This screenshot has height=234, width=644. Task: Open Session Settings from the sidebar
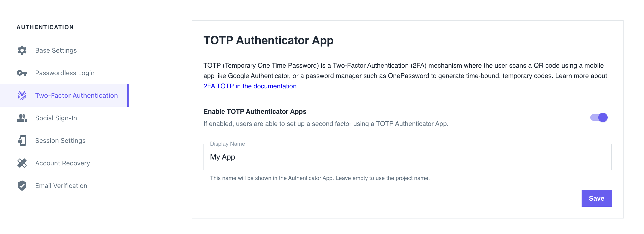coord(60,140)
